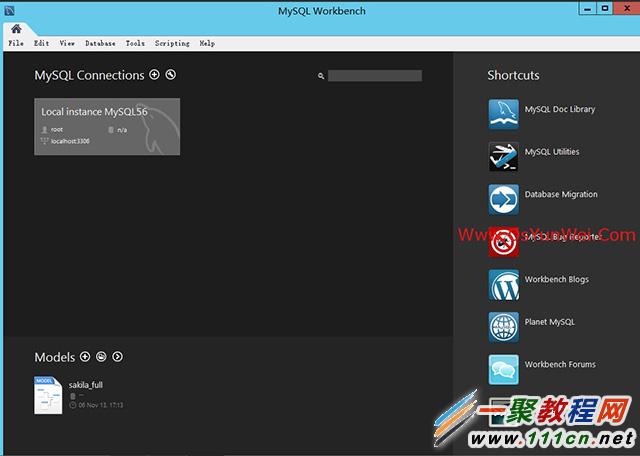Viewport: 640px width, 456px height.
Task: Click the n/a schema label on tile
Action: point(122,130)
